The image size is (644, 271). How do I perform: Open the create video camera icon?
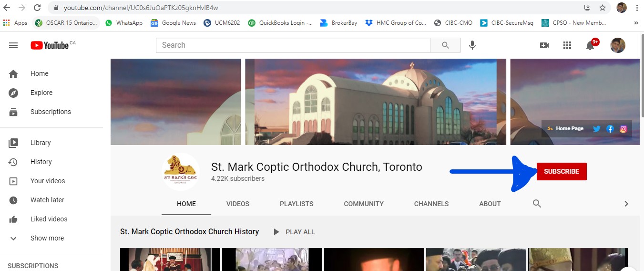544,45
